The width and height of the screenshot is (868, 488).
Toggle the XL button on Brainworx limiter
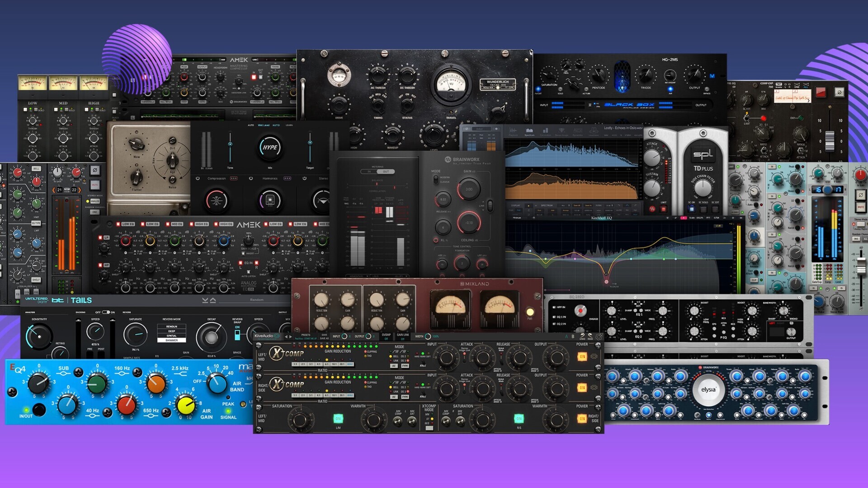click(436, 240)
